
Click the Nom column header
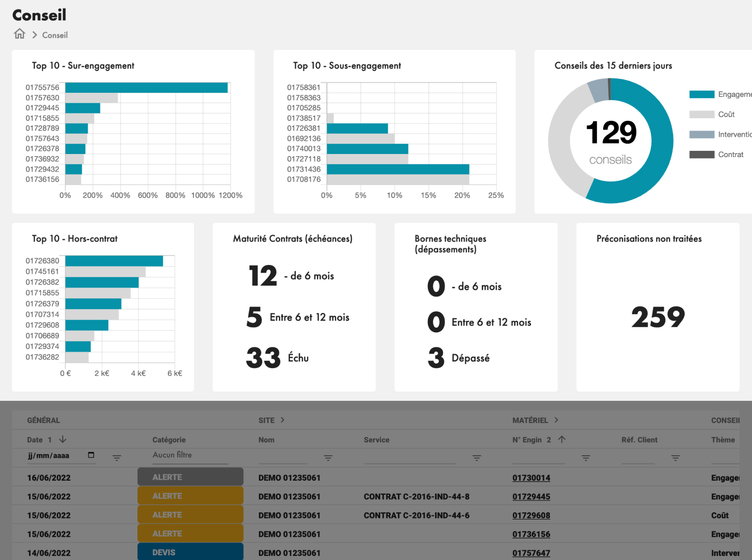(x=267, y=440)
